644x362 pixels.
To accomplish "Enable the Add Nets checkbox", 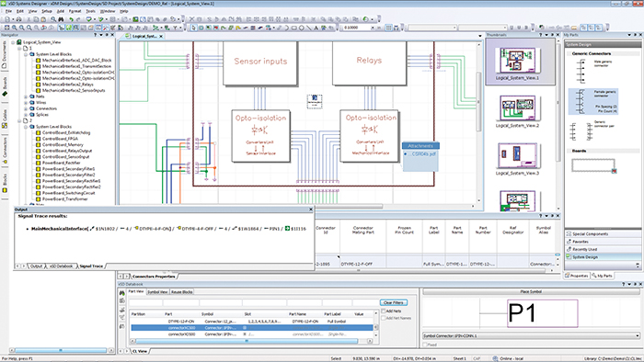I will pyautogui.click(x=384, y=311).
